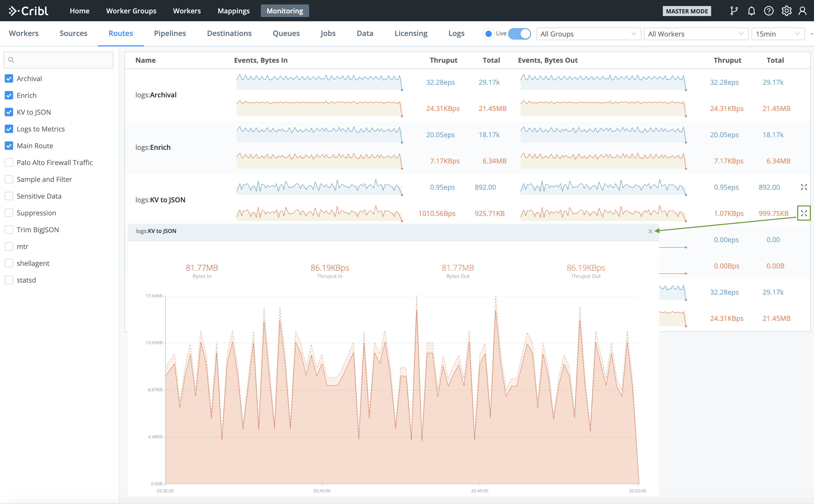Check the Sample and Filter checkbox
Screen dimensions: 814x504
click(x=9, y=179)
